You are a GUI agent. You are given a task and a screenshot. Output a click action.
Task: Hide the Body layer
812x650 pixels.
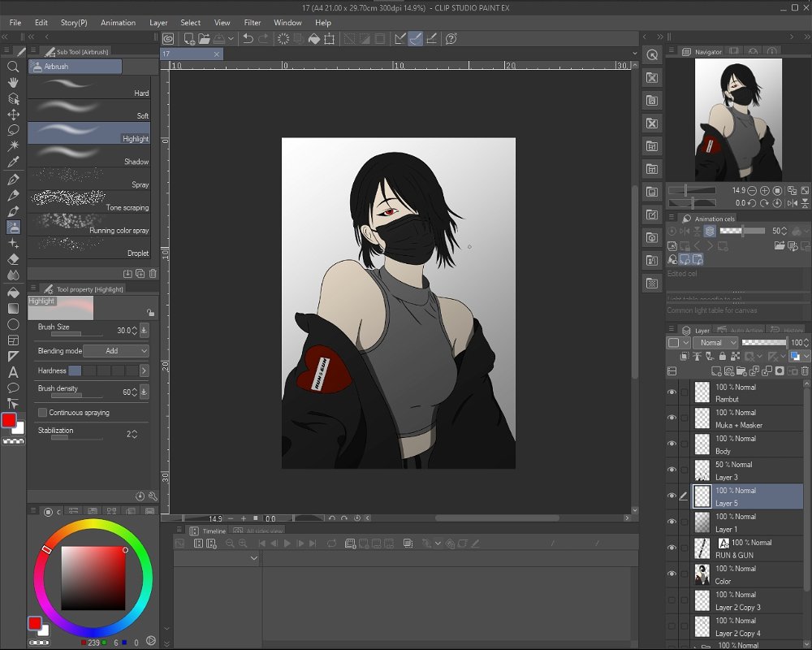[672, 444]
